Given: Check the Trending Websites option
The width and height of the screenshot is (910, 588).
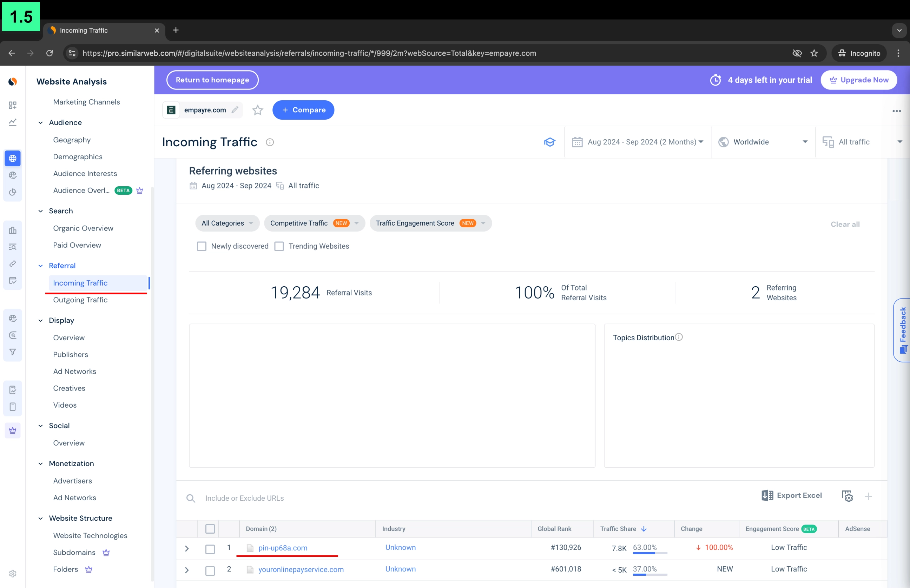Looking at the screenshot, I should 279,246.
